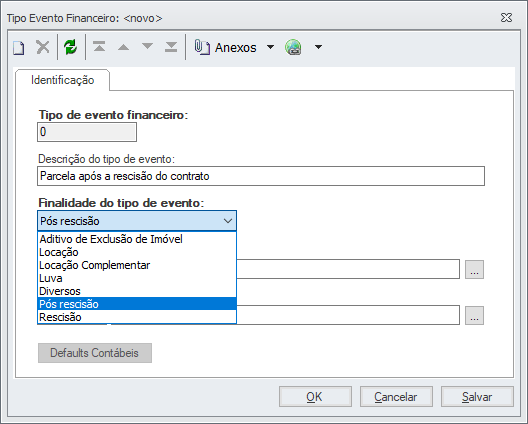528x424 pixels.
Task: Click the Tipo de evento financeiro field
Action: (87, 132)
